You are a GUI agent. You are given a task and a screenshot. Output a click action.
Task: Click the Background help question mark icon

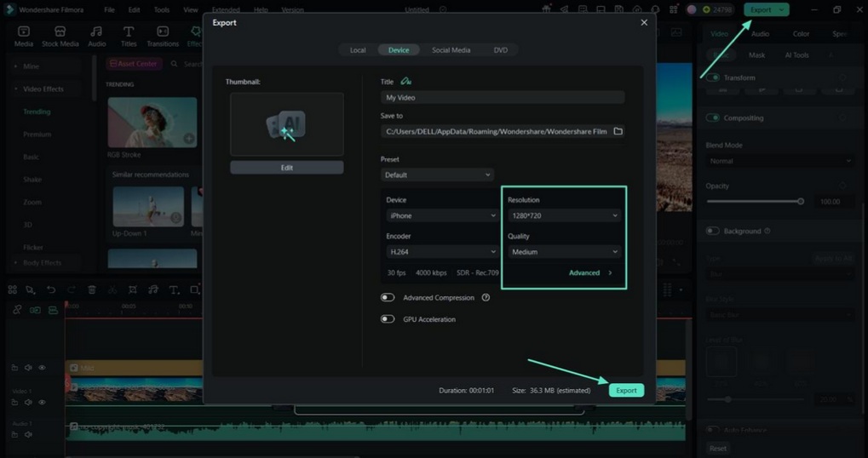[x=767, y=232]
